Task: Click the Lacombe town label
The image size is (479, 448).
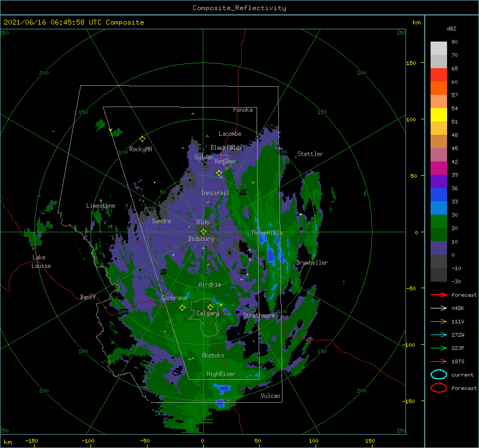Action: click(x=230, y=134)
